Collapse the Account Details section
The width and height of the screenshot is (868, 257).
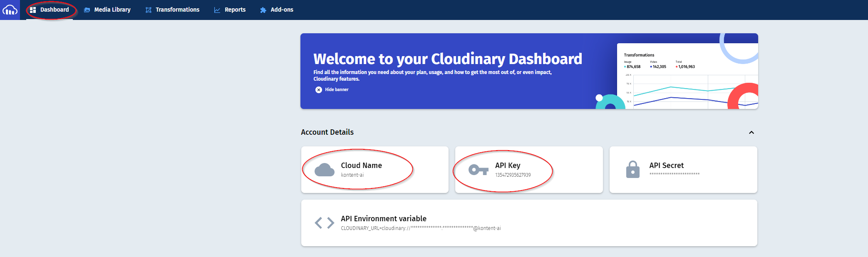click(x=751, y=133)
